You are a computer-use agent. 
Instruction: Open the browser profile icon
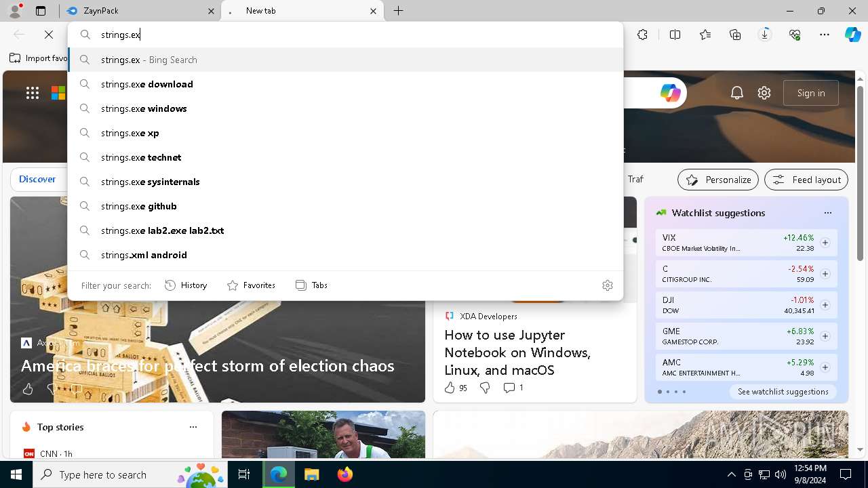coord(14,11)
